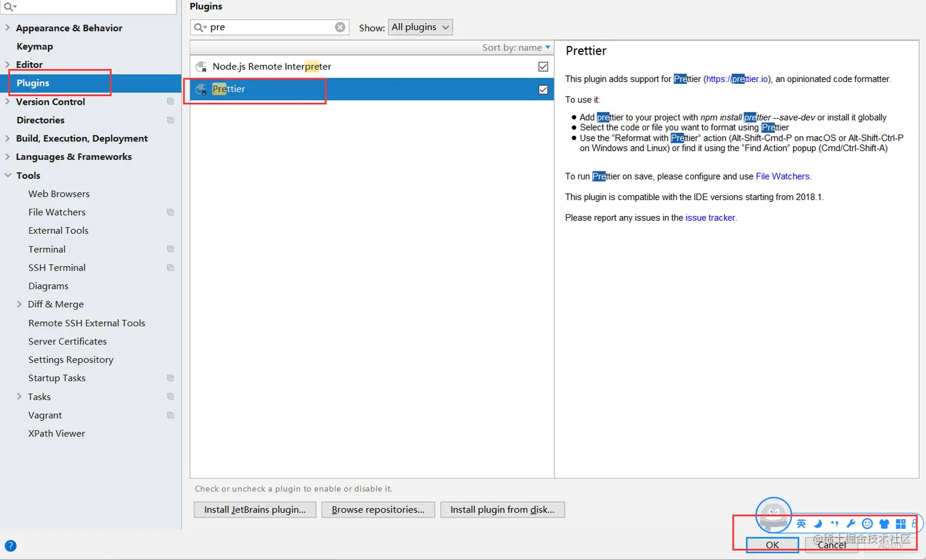Screen dimensions: 926x560
Task: Open Vagrant settings
Action: click(45, 415)
